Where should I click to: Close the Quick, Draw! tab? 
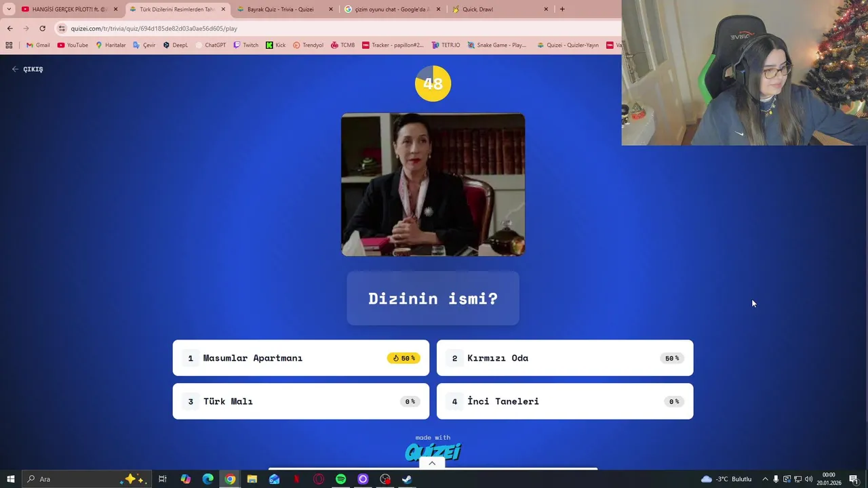coord(546,9)
